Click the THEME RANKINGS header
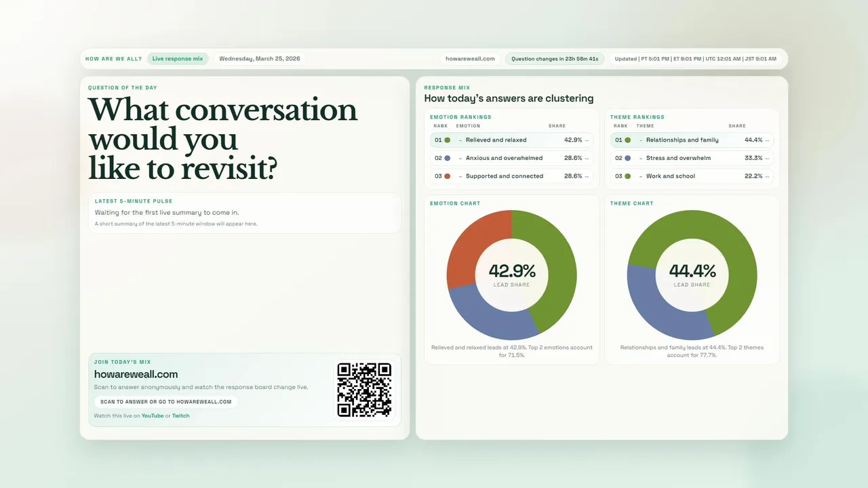Screen dimensions: 868x488 tap(637, 117)
